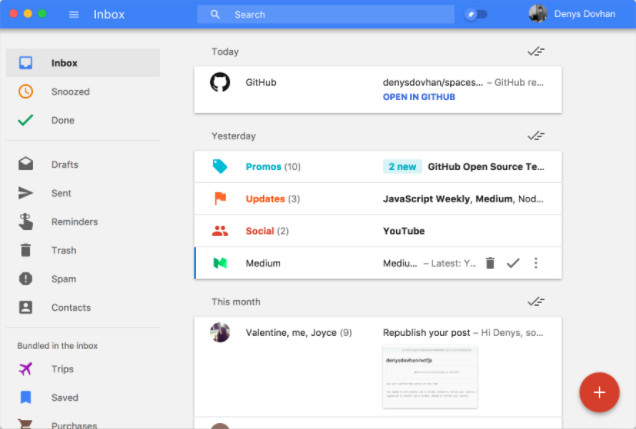Click the Trash bin icon in sidebar
The width and height of the screenshot is (636, 429).
[26, 250]
